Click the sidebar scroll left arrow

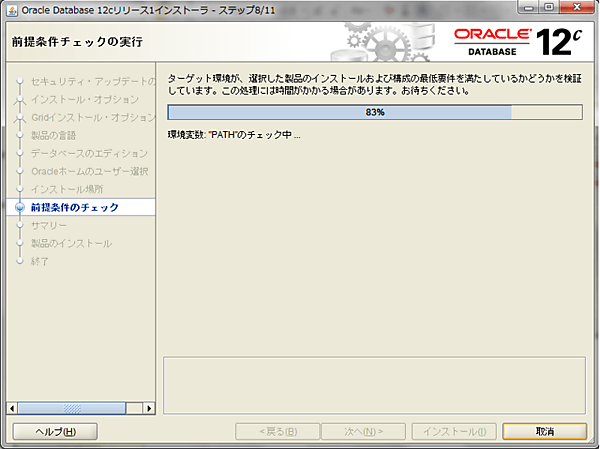[12, 408]
